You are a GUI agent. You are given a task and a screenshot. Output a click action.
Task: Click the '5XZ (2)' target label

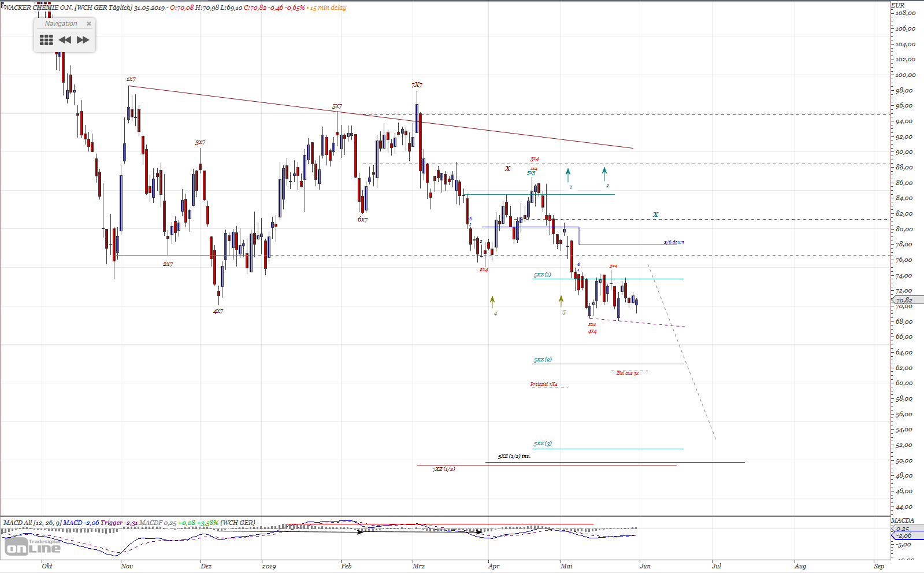[x=543, y=360]
